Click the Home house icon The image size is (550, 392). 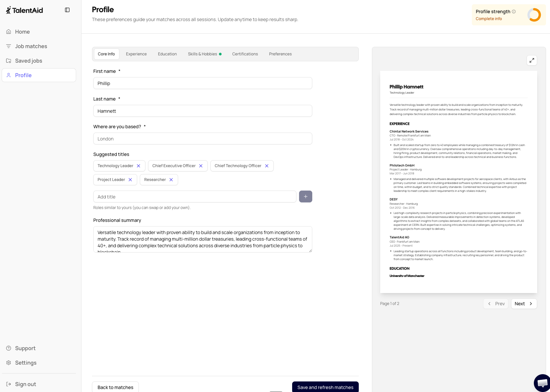[x=9, y=32]
